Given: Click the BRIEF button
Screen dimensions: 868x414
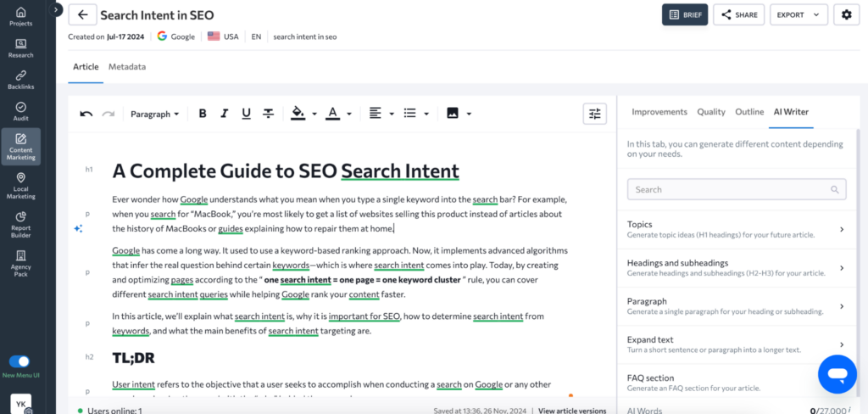Looking at the screenshot, I should tap(684, 14).
